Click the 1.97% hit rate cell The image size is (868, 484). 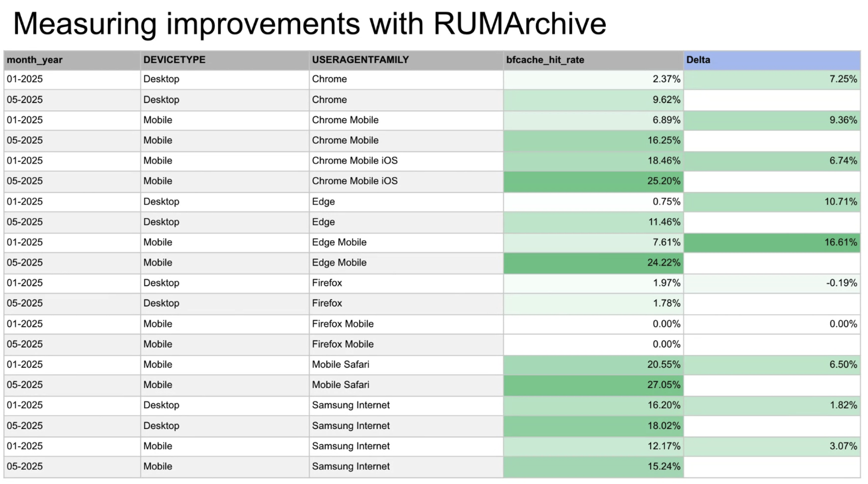(593, 283)
